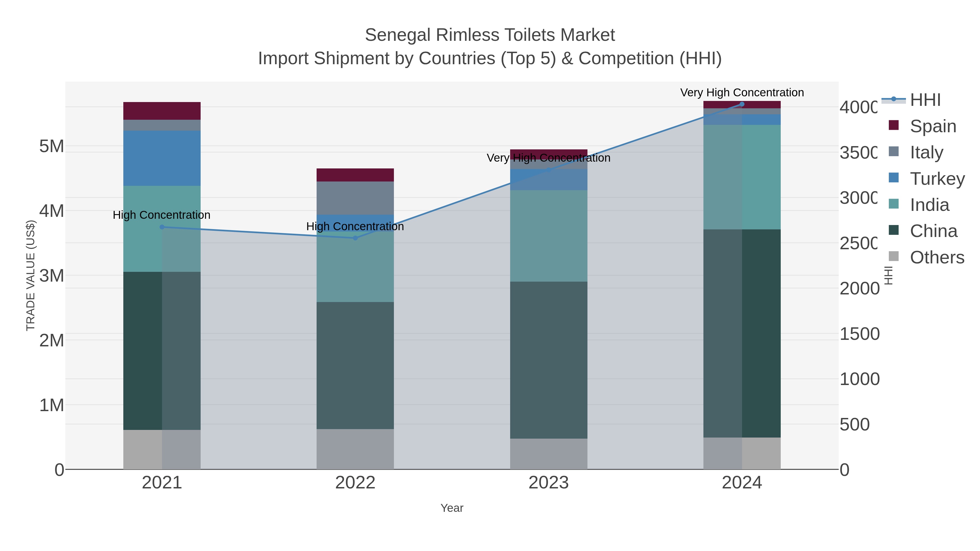Select the India segment in 2022 bar
980x551 pixels.
[355, 267]
